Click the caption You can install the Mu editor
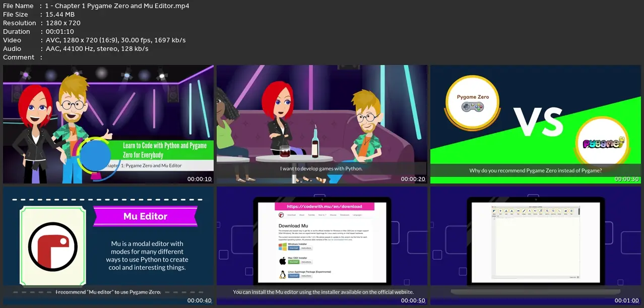 (x=323, y=292)
